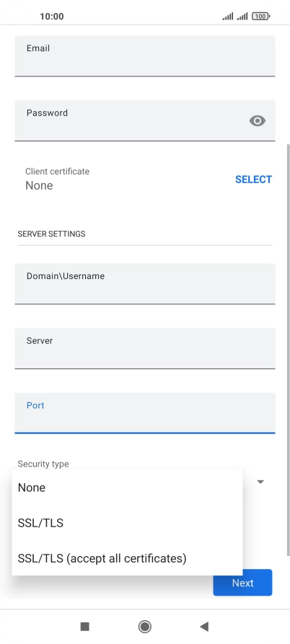Tap the recent apps square icon
Viewport: 290px width, 644px height.
coord(84,627)
